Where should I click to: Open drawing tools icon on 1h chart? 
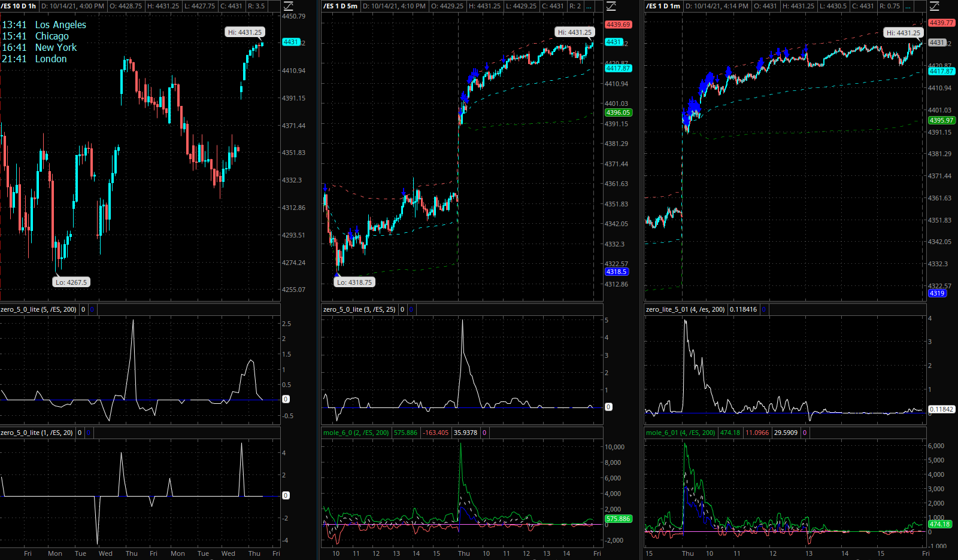289,6
